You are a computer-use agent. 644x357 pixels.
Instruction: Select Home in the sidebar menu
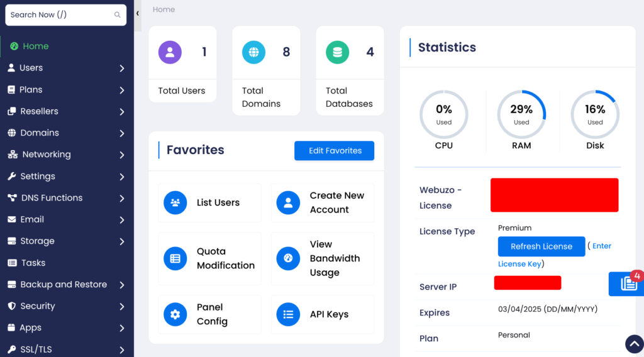tap(35, 46)
